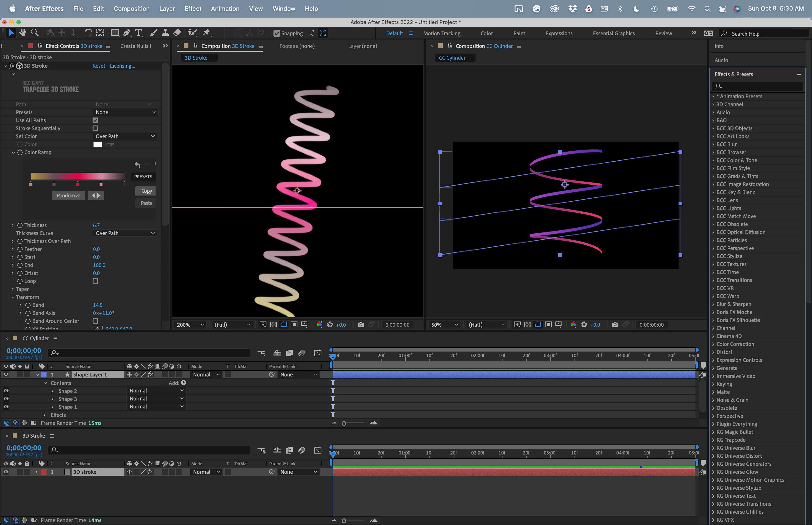Open the Composition menu
The height and width of the screenshot is (525, 812).
(x=132, y=8)
